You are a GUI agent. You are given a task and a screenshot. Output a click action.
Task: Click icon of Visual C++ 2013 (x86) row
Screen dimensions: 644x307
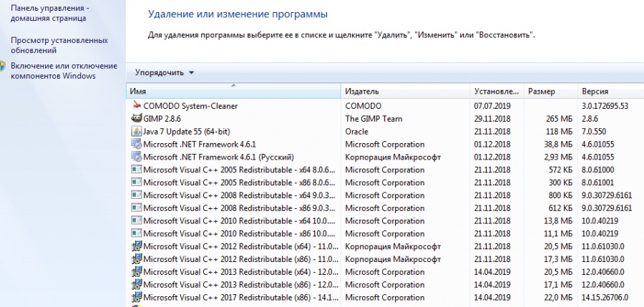click(137, 285)
